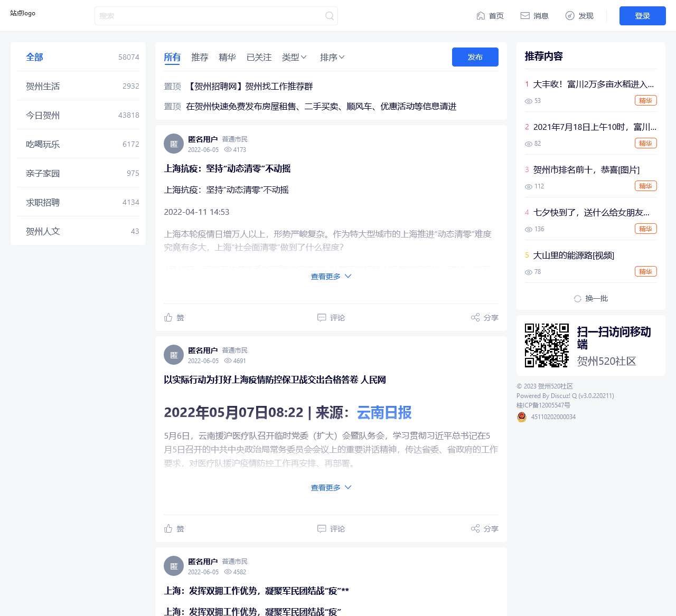Open recommended item 2021年7月18日上午10时

point(595,127)
